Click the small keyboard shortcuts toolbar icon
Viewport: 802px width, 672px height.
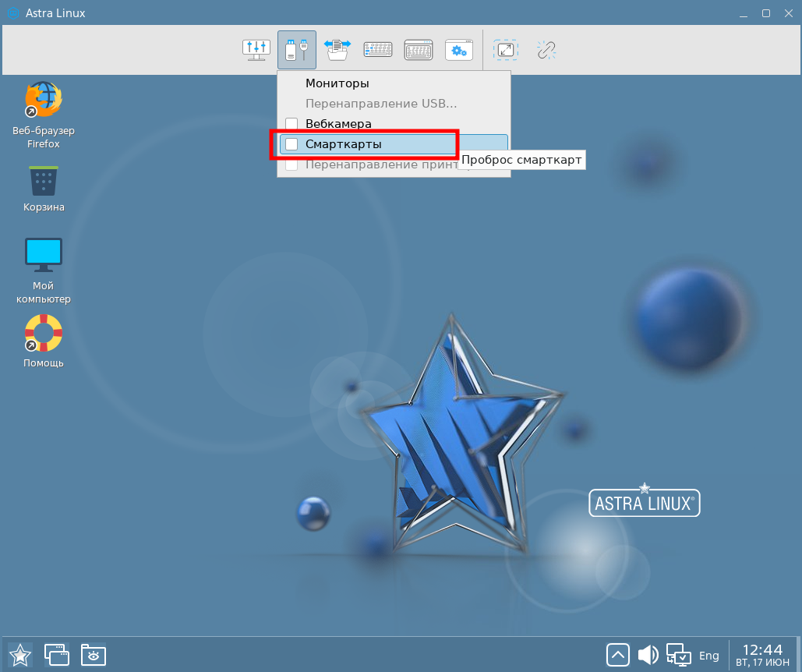click(378, 50)
